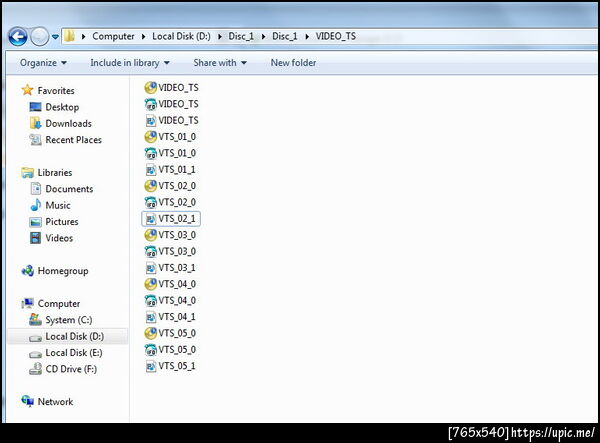This screenshot has width=600, height=443.
Task: Expand the breadcrumb arrow between the two Disc_1 entries
Action: pyautogui.click(x=263, y=37)
